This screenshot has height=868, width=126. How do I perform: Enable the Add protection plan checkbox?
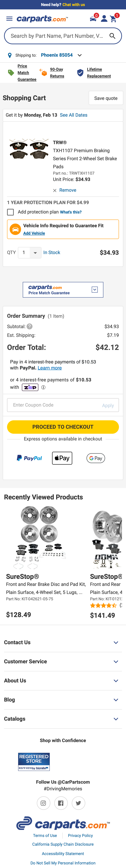(10, 212)
